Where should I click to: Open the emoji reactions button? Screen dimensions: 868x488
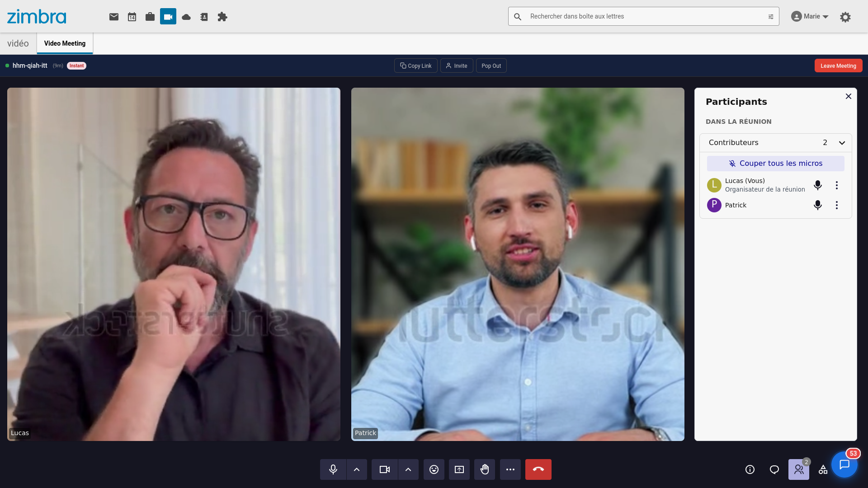[x=434, y=469]
